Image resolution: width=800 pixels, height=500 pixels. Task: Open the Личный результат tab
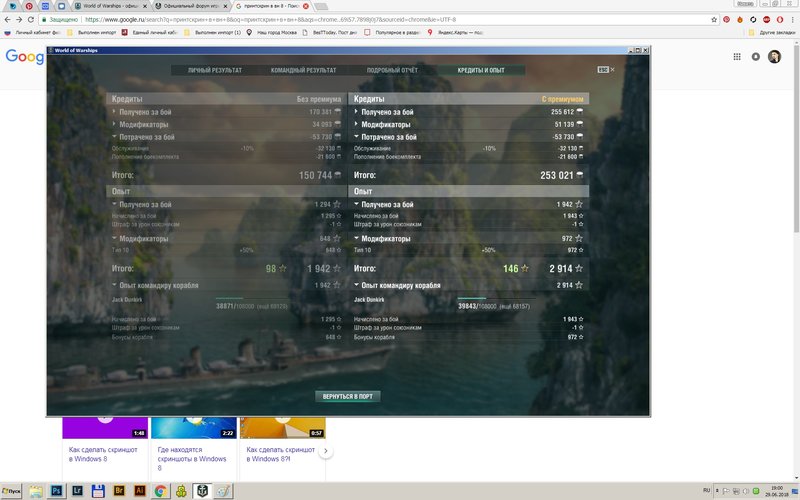click(x=215, y=70)
